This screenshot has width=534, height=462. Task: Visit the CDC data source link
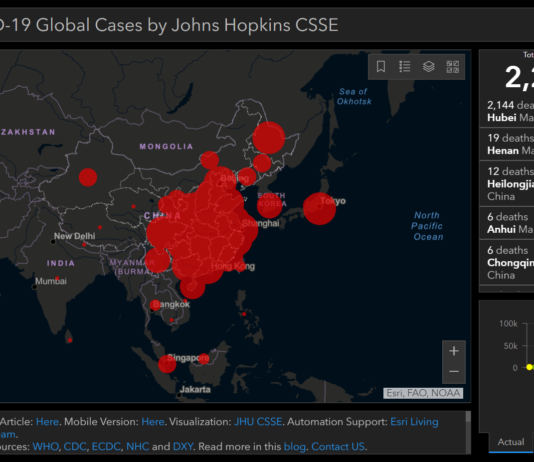pyautogui.click(x=75, y=446)
